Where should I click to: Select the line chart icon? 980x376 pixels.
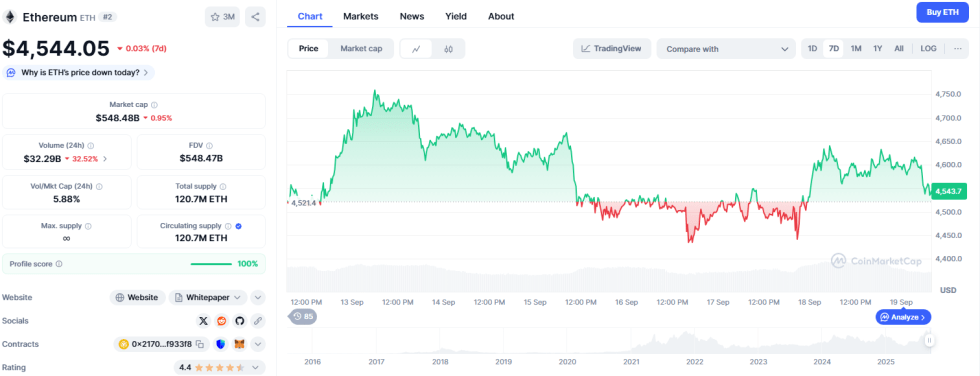416,49
